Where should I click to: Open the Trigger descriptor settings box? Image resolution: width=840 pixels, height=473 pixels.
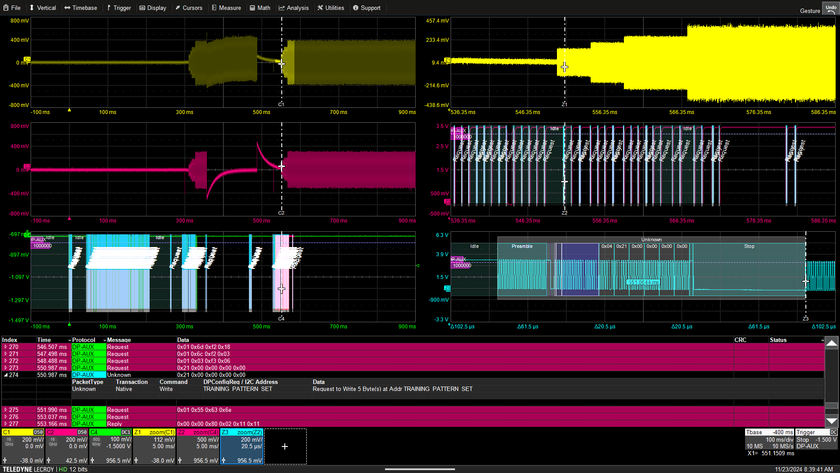pyautogui.click(x=815, y=441)
